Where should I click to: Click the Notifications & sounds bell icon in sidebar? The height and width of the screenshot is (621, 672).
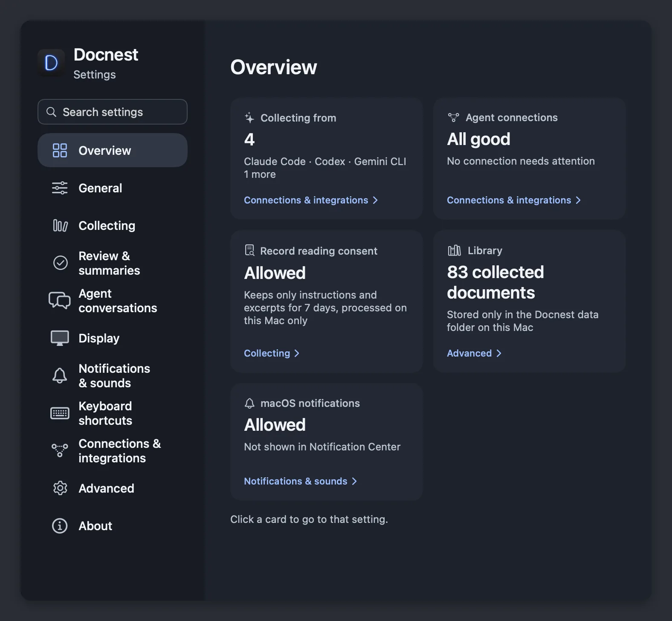pos(60,376)
